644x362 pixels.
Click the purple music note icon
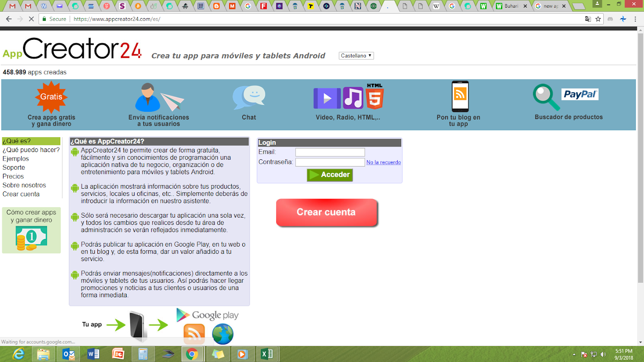pos(353,98)
